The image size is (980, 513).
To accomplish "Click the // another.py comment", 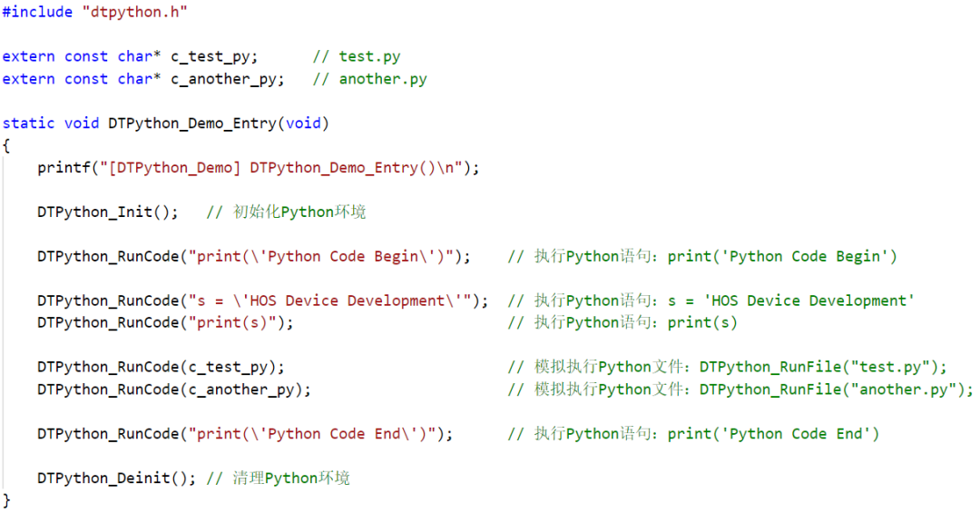I will 370,79.
